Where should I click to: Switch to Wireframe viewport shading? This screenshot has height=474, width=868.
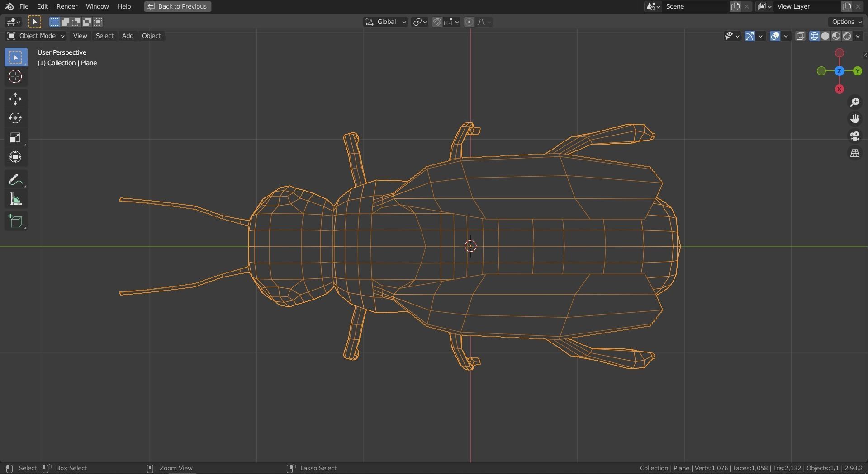[x=814, y=36]
